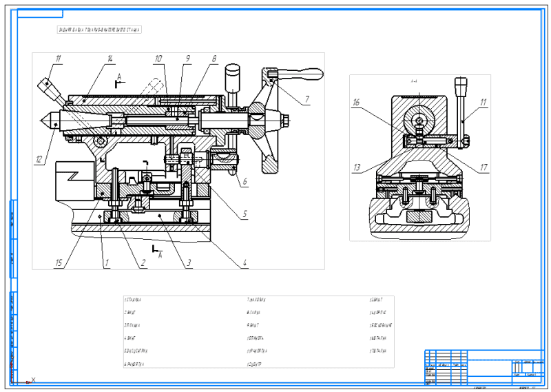Select legend entry numbered 10
551x392 pixels.
click(256, 338)
